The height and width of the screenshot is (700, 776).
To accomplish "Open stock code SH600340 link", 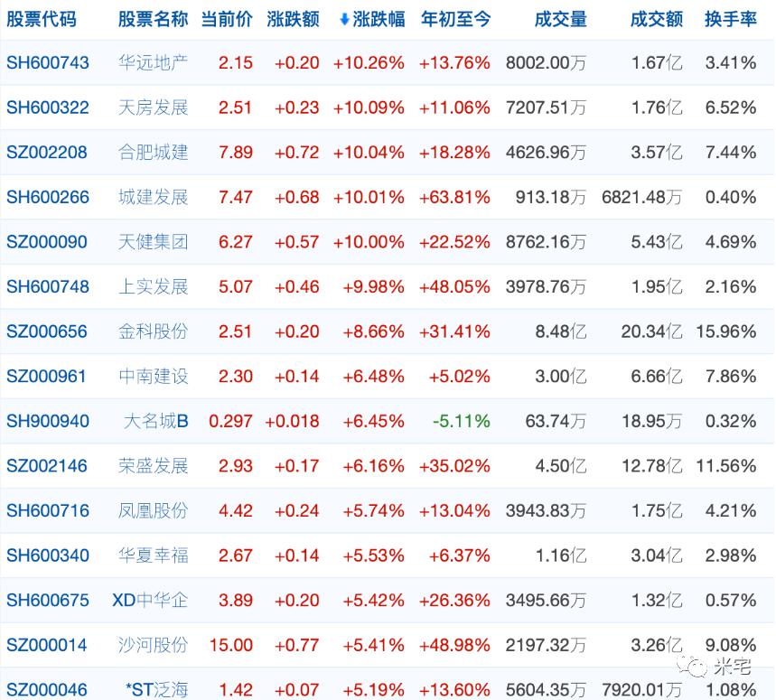I will [48, 555].
